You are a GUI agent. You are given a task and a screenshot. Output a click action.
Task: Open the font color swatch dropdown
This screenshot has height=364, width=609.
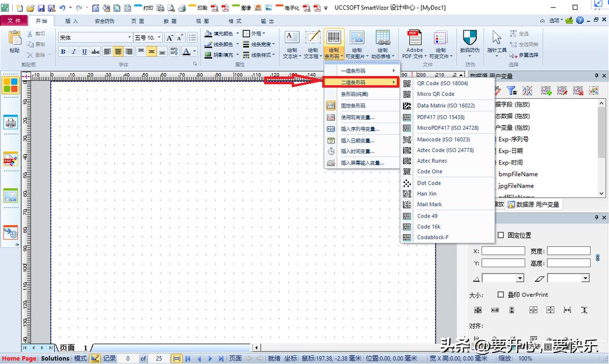click(x=194, y=52)
